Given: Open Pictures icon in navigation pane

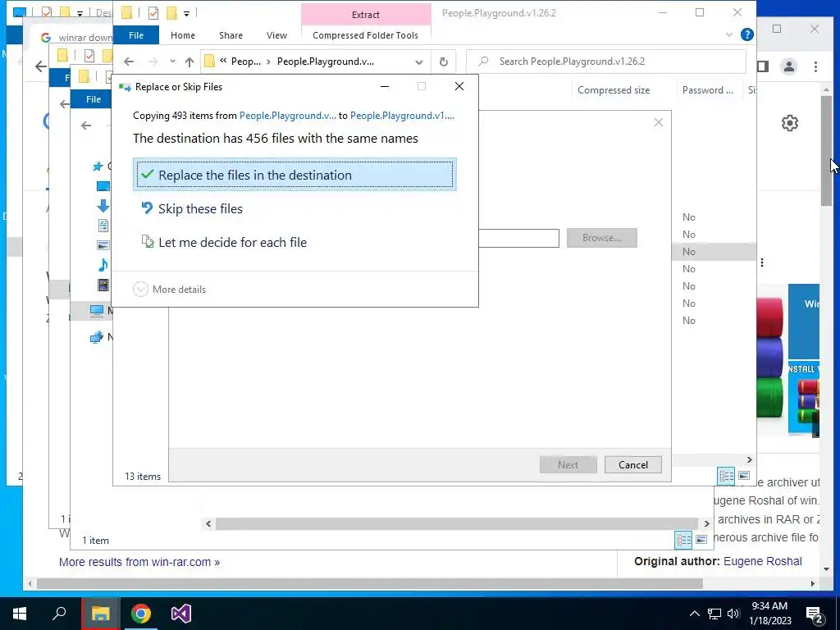Looking at the screenshot, I should point(103,245).
